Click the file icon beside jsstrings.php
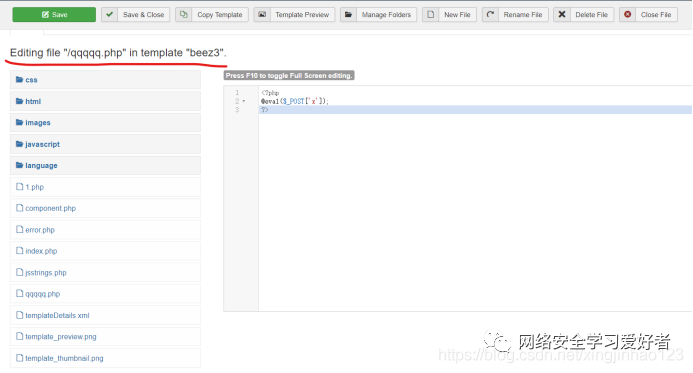Viewport: 693px width, 373px height. [x=19, y=272]
